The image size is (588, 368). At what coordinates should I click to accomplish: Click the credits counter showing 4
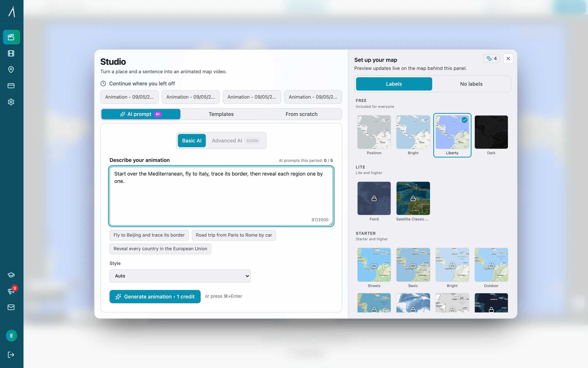tap(492, 58)
